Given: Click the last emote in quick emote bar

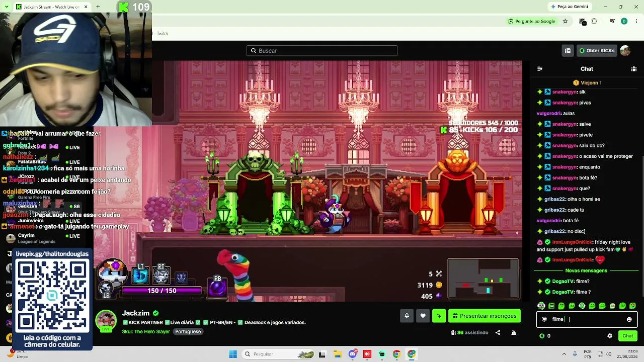Looking at the screenshot, I should (x=632, y=306).
